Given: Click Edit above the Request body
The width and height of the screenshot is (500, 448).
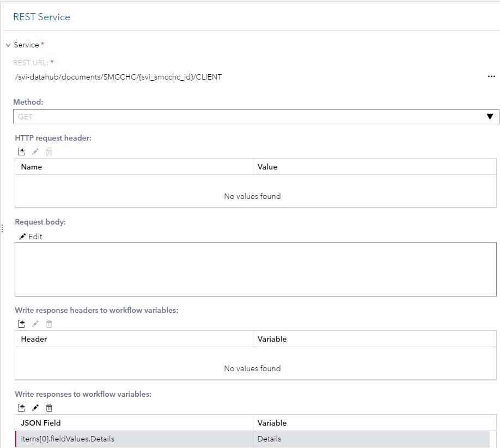Looking at the screenshot, I should 31,237.
